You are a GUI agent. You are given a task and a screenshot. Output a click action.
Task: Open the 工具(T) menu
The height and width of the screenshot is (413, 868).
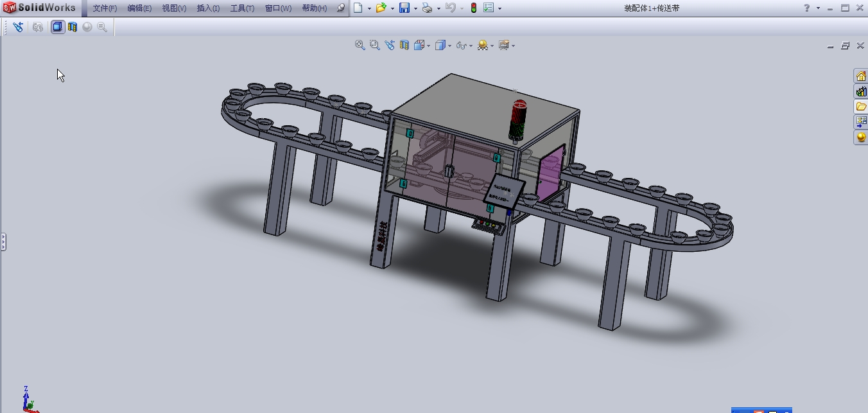(242, 8)
